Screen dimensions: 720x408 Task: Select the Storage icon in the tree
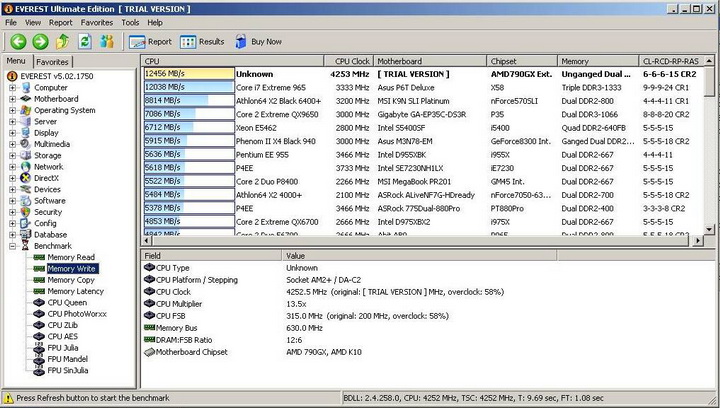26,155
